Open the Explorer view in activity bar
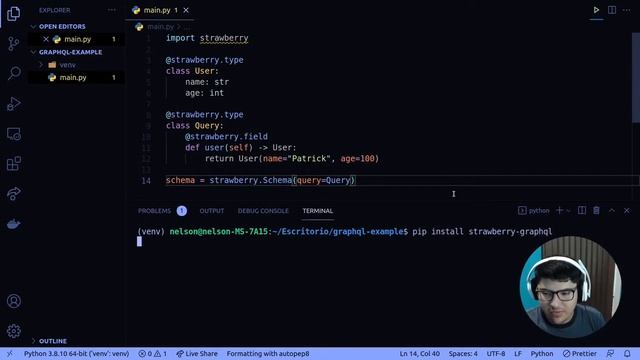Image resolution: width=640 pixels, height=360 pixels. coord(13,13)
